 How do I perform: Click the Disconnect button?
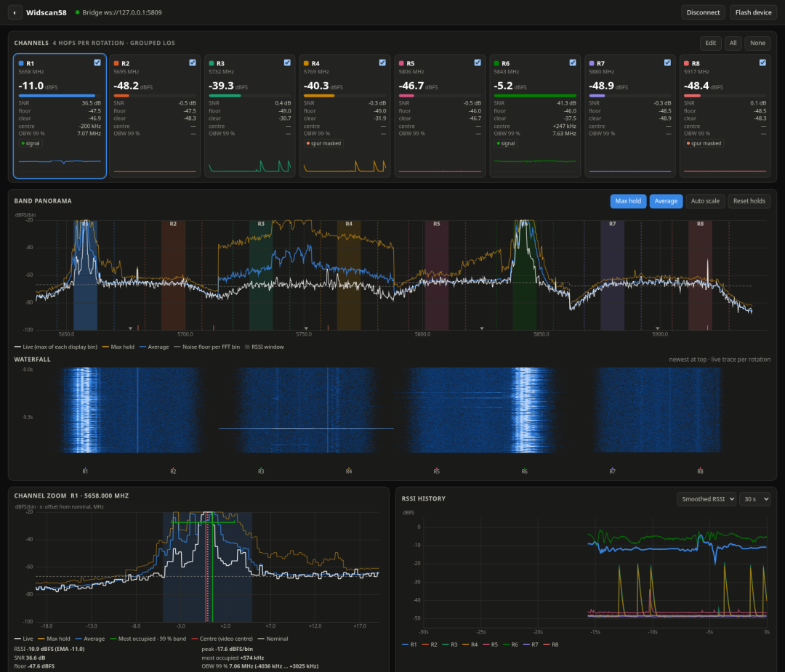point(703,12)
